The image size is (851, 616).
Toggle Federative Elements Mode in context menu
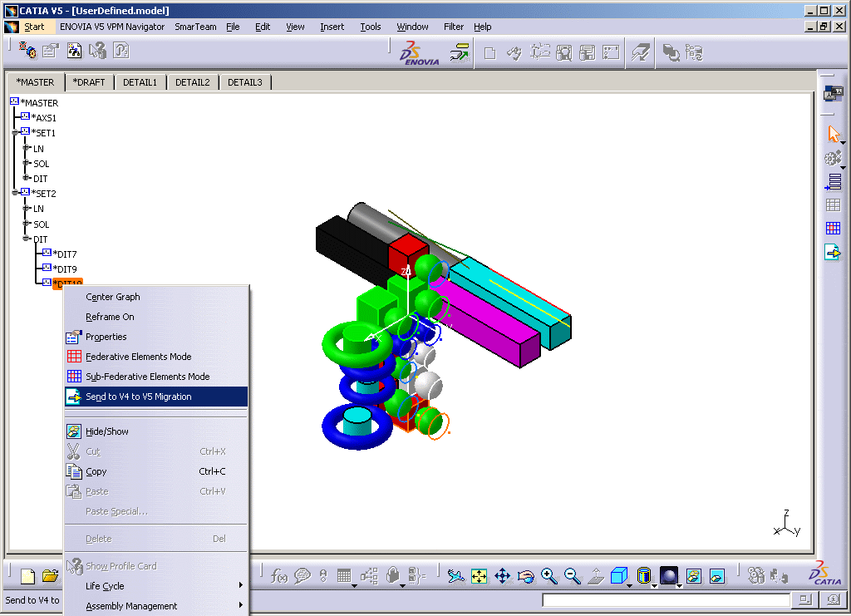point(138,357)
